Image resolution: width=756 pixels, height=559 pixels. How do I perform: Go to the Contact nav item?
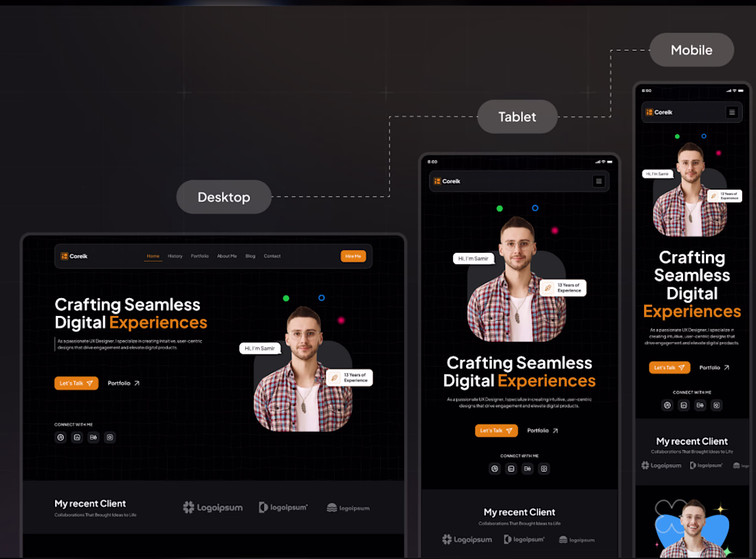click(x=272, y=256)
